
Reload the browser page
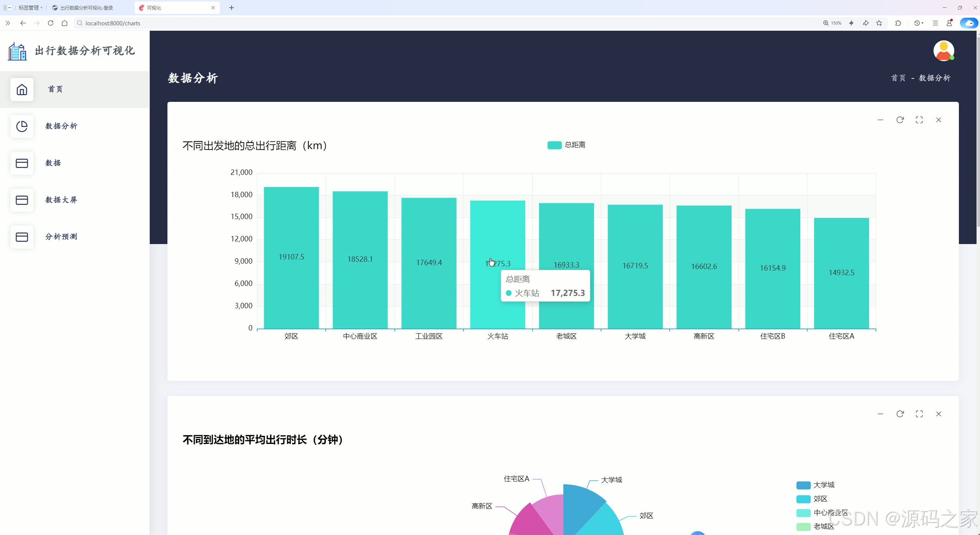(51, 23)
